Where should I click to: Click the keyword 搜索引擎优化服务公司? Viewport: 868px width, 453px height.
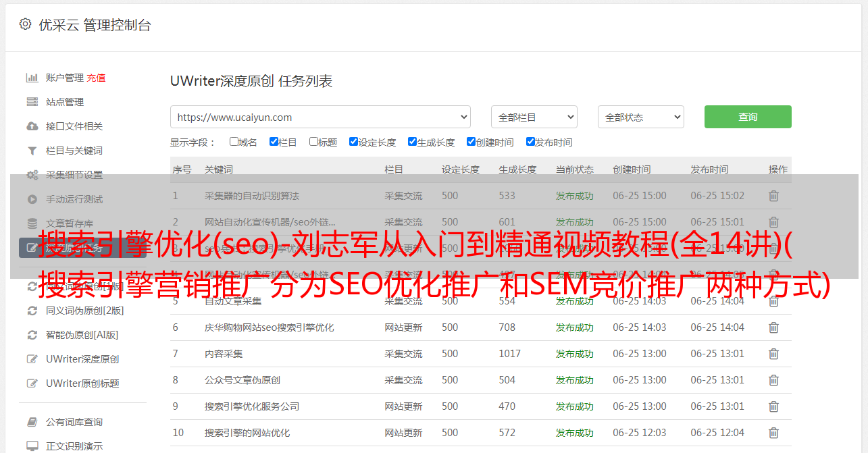point(252,406)
